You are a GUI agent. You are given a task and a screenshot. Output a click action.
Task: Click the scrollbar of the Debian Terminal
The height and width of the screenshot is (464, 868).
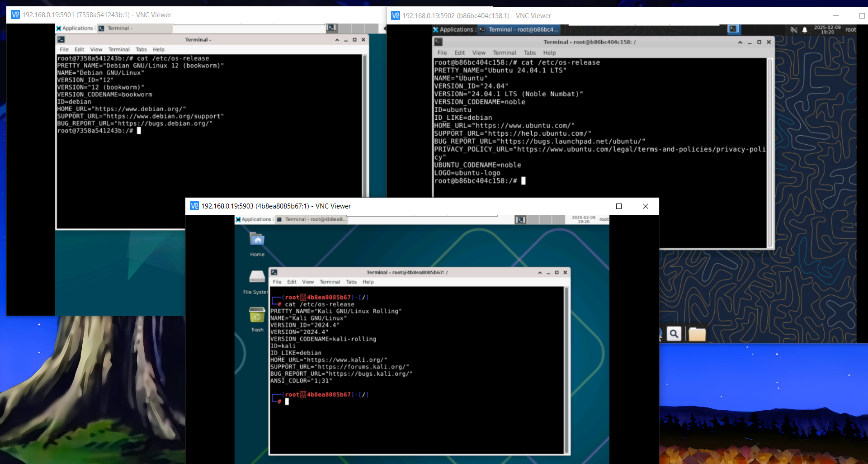pos(364,127)
